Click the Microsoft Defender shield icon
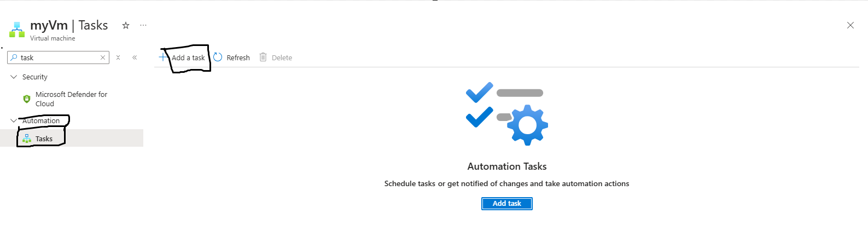The image size is (868, 242). click(26, 99)
